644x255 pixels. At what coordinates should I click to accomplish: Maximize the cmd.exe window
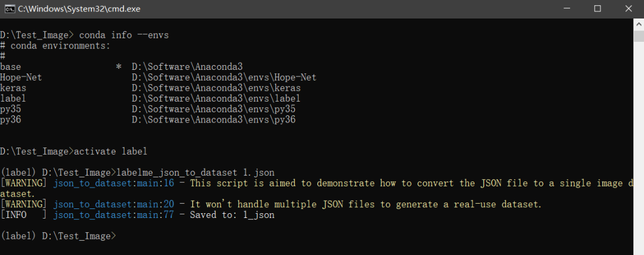pyautogui.click(x=597, y=8)
